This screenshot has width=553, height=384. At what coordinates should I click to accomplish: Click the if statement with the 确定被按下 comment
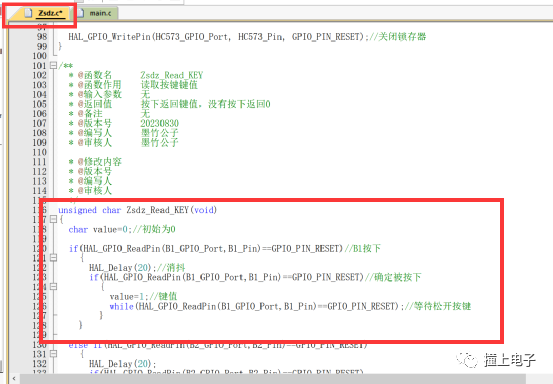(255, 277)
